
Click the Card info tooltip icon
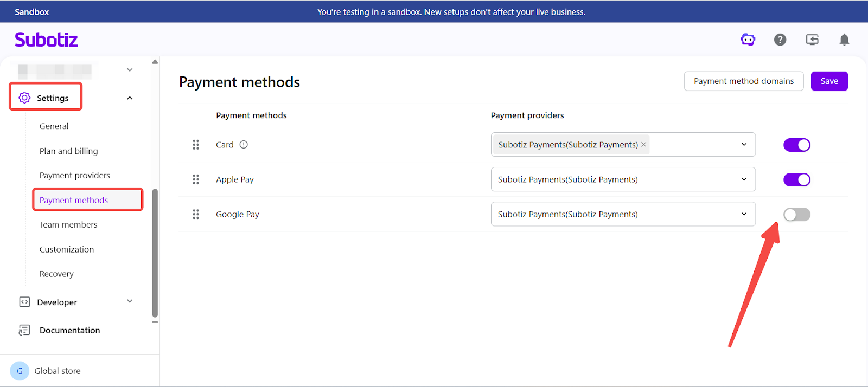(x=244, y=145)
